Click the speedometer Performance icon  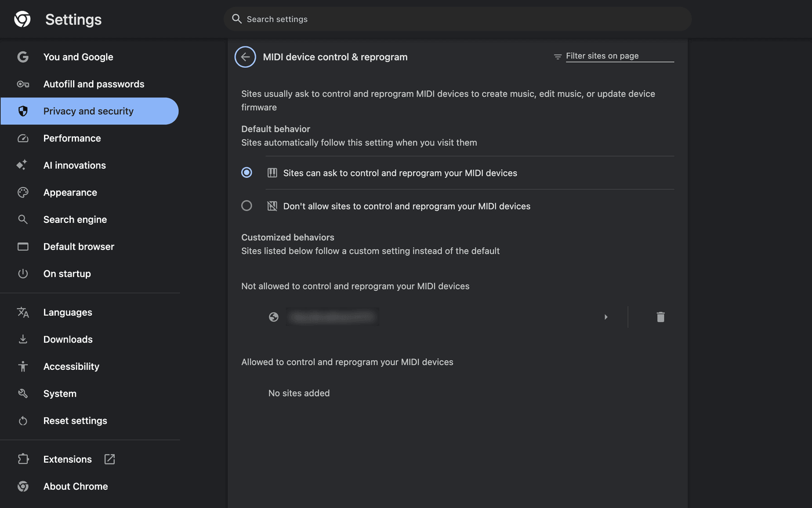23,138
